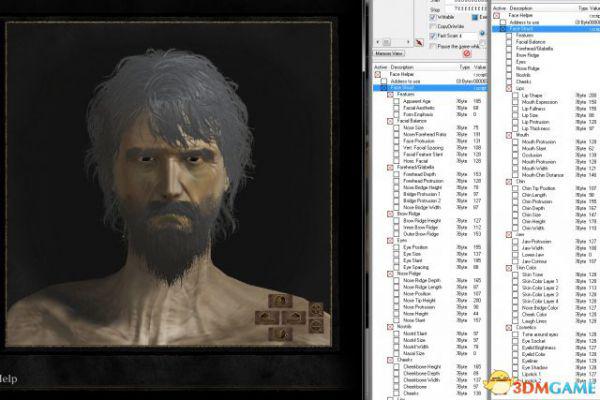Select the Vert. Facial Spacing row

(430, 148)
